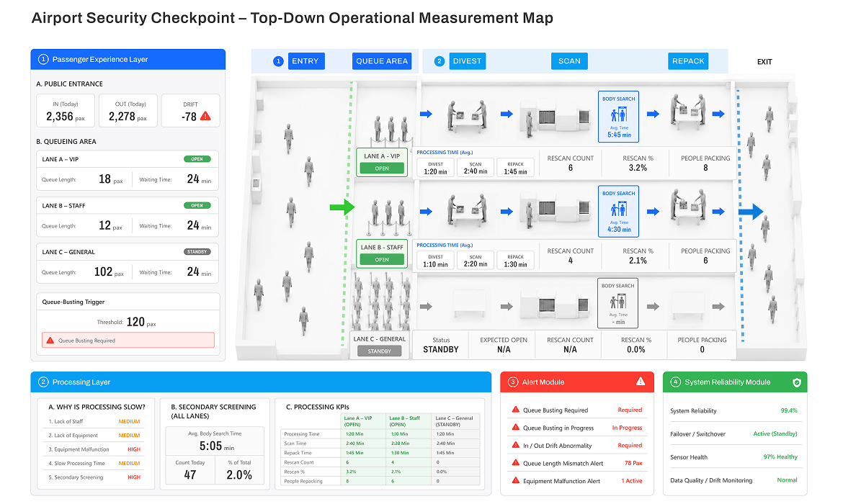This screenshot has width=843, height=504.
Task: Click the Alert Module header warning icon
Action: coord(641,382)
